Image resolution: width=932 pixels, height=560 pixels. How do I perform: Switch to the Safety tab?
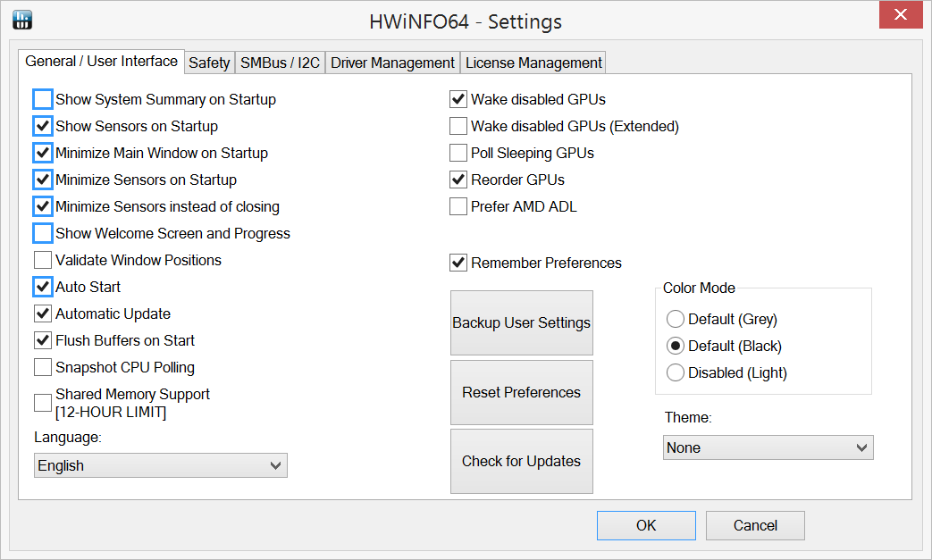coord(209,63)
